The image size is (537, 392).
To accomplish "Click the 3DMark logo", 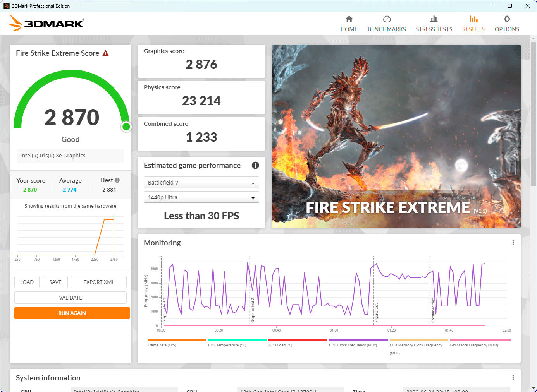I will (46, 23).
